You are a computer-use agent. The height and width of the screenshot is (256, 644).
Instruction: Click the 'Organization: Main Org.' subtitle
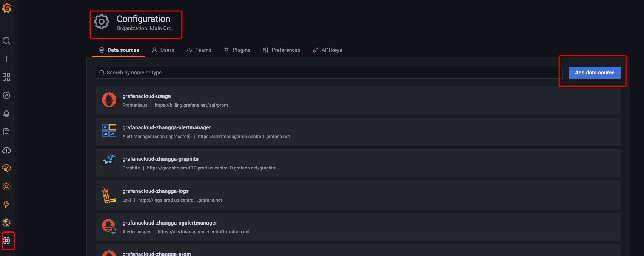[x=145, y=28]
